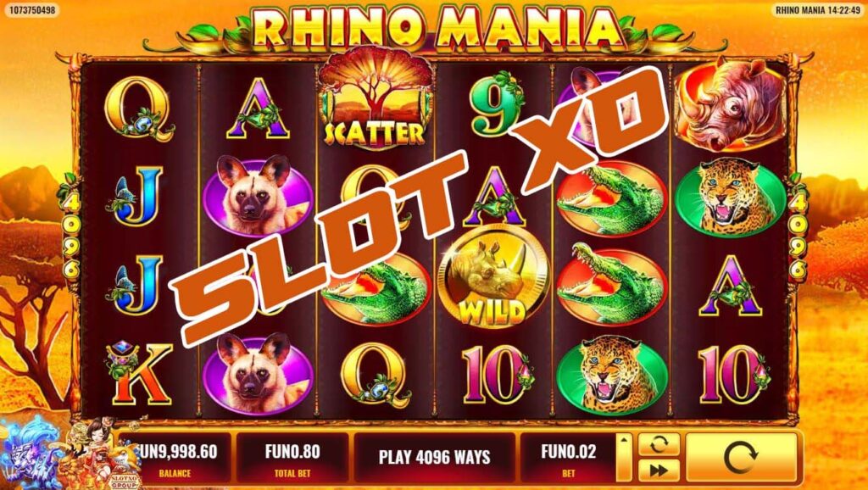
Task: Select the pink rhino symbol in the top right
Action: [731, 104]
